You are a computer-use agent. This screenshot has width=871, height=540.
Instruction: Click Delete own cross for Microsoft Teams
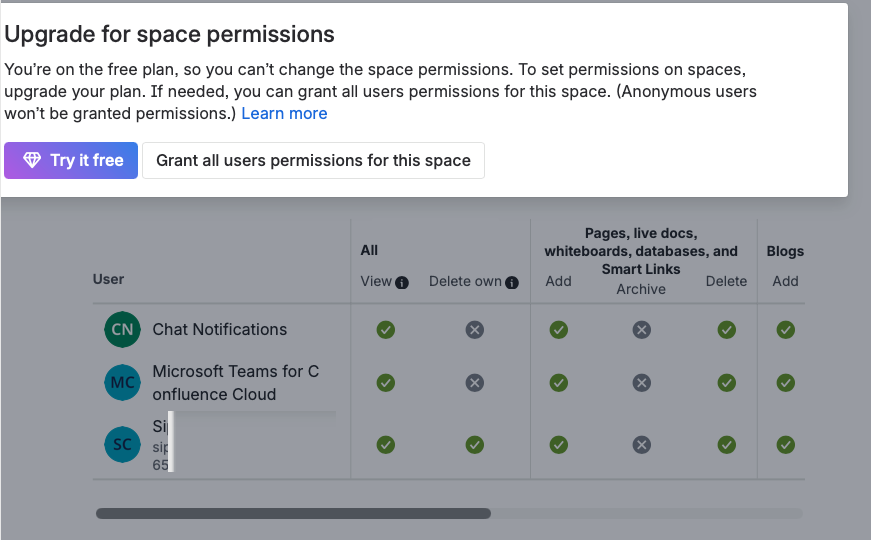point(475,382)
